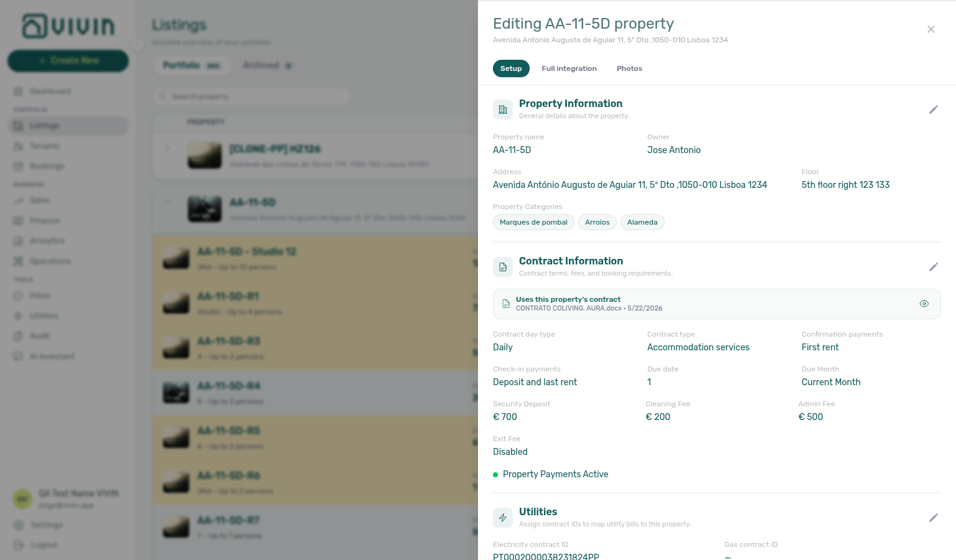Click the address Avenida António Augusto value
This screenshot has width=956, height=560.
630,185
